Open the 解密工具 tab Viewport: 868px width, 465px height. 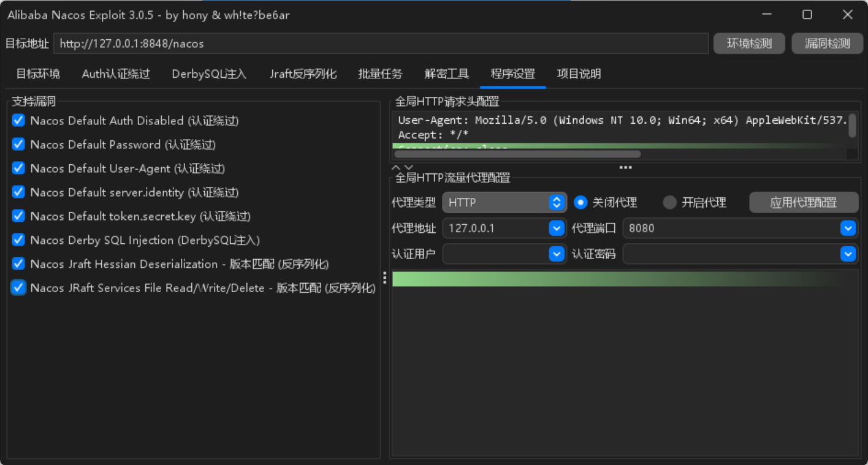[447, 74]
